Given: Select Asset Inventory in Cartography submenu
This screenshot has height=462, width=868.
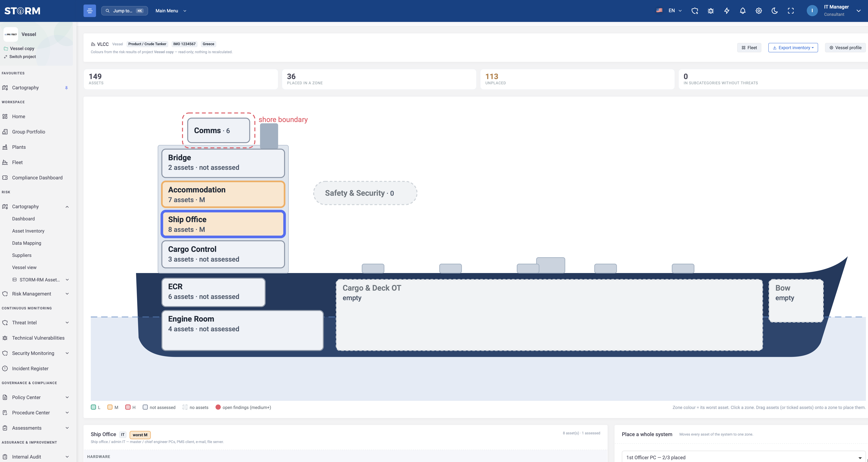Looking at the screenshot, I should pos(28,231).
